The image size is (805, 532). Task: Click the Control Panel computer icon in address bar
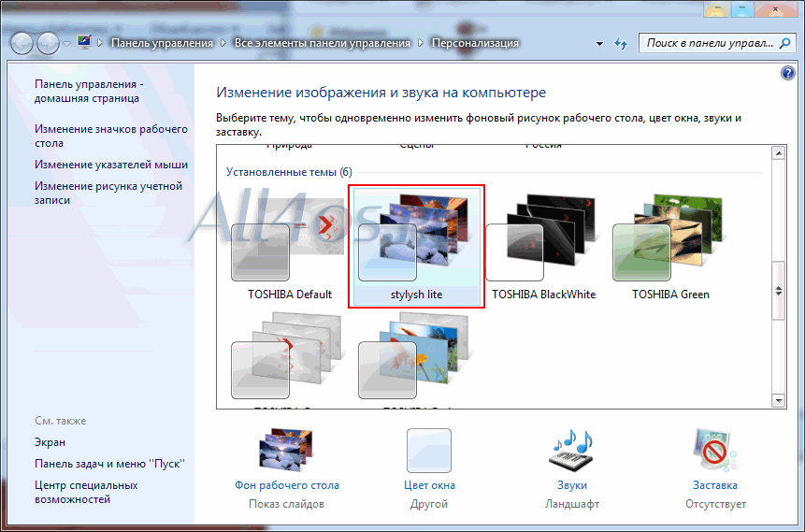84,43
